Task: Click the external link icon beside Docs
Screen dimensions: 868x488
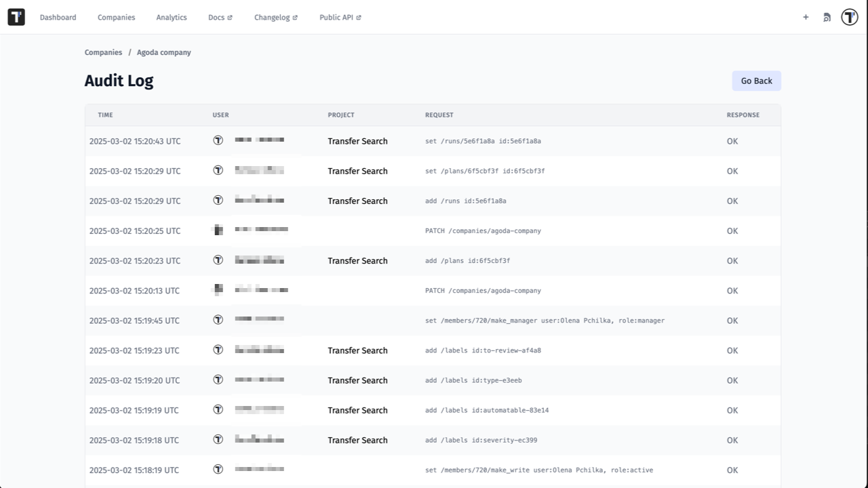Action: (x=231, y=16)
